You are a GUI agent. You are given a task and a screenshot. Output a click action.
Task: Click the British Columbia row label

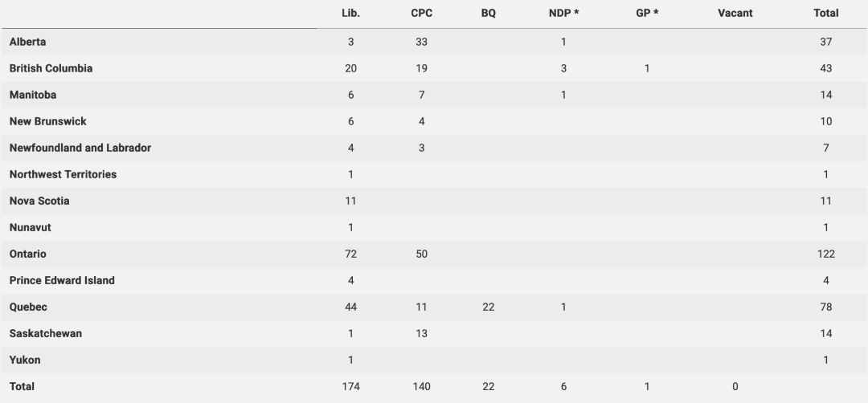tap(51, 68)
